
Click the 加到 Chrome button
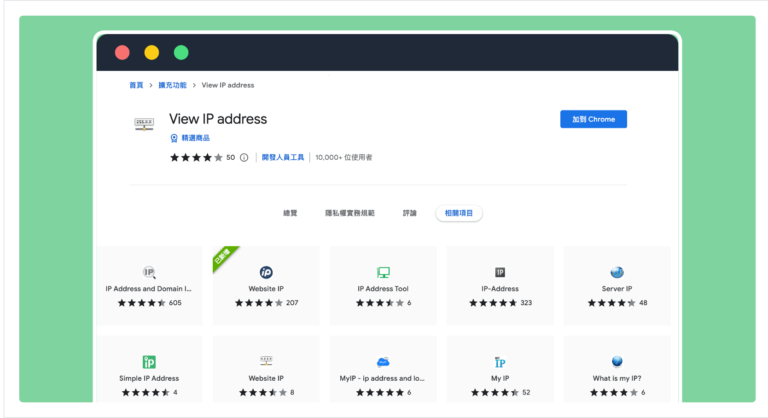tap(593, 119)
